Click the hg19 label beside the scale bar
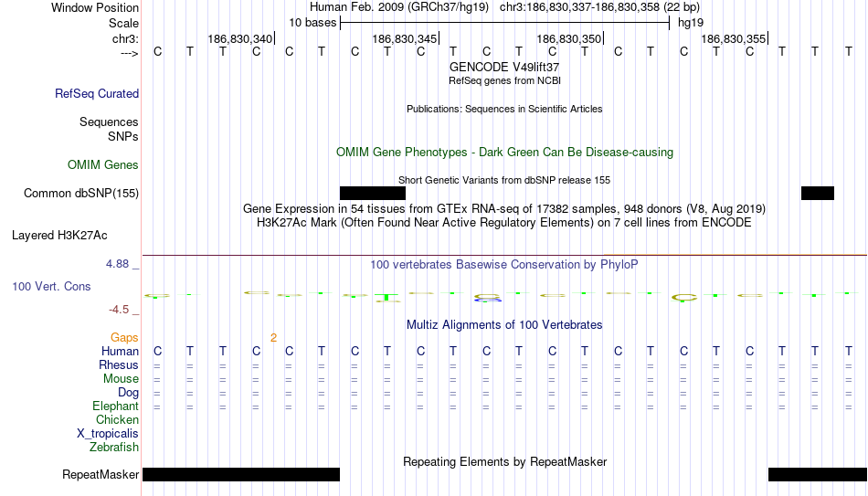868x496 pixels. tap(691, 23)
